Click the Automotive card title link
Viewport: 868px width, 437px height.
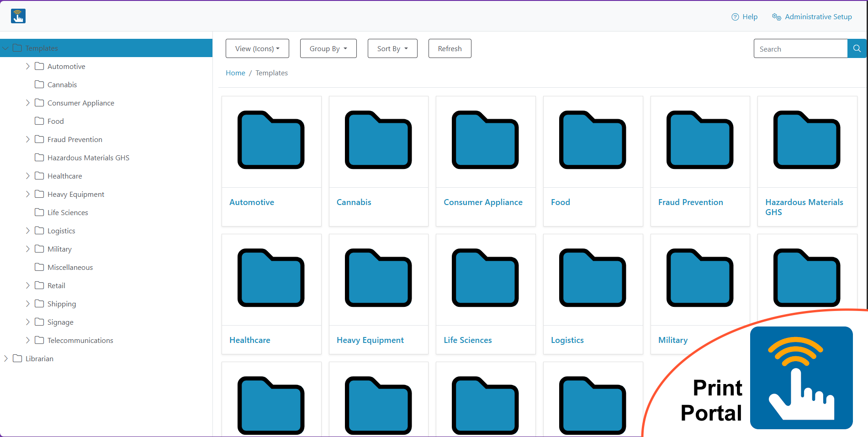(252, 202)
